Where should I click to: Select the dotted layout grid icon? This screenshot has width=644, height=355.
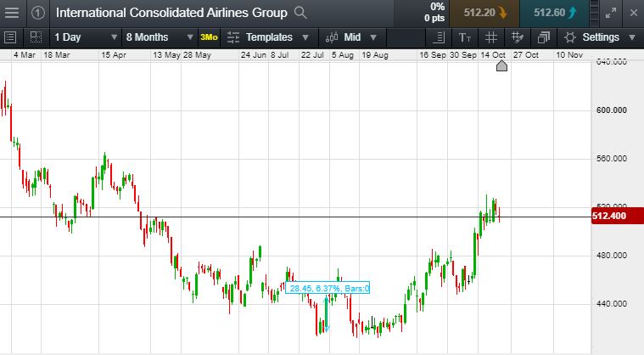(x=36, y=37)
